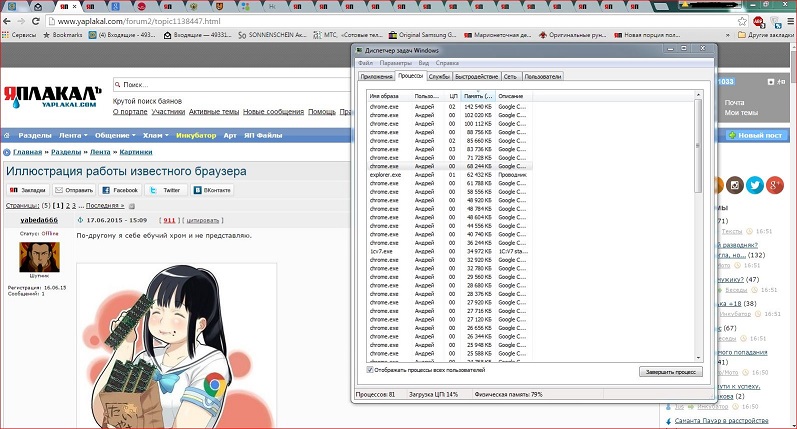Click the Завершить процесс button
This screenshot has height=429, width=797.
pyautogui.click(x=670, y=372)
